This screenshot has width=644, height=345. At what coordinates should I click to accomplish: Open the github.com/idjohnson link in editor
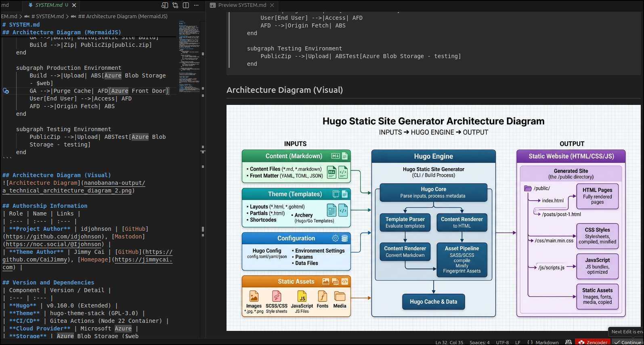tap(53, 237)
